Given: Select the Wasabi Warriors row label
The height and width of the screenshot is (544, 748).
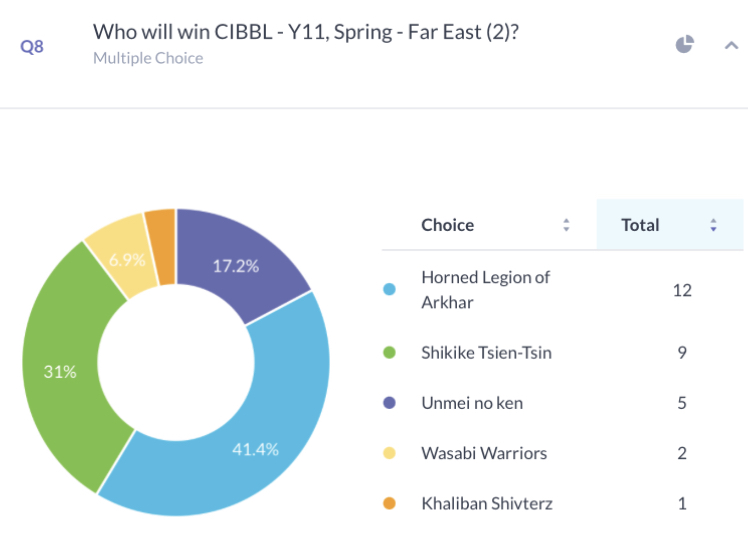Looking at the screenshot, I should pos(484,453).
